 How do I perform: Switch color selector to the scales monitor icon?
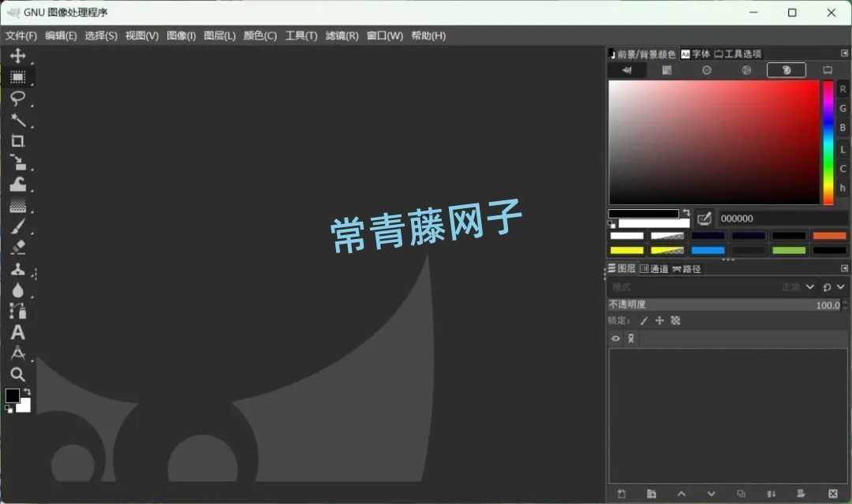[x=827, y=70]
